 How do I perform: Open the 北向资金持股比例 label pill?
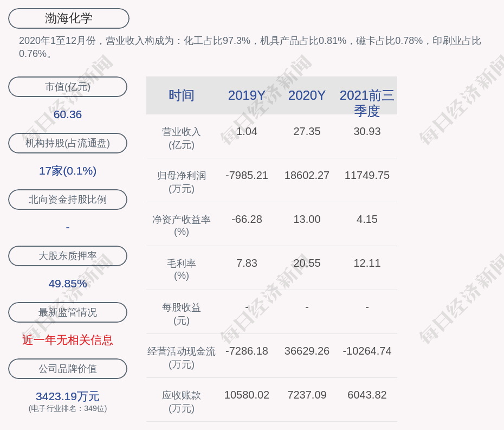click(x=68, y=200)
